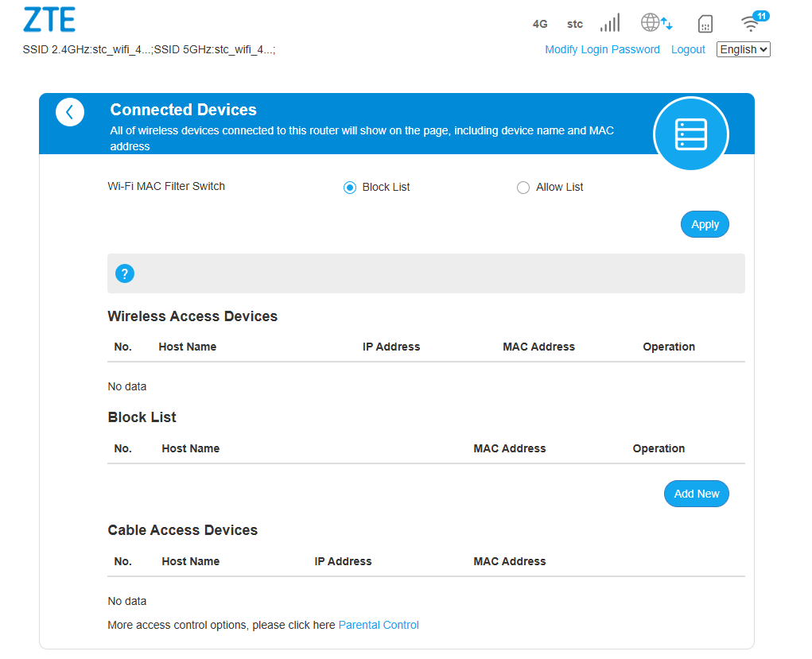The image size is (812, 659).
Task: Click the stc carrier name indicator
Action: coord(574,24)
